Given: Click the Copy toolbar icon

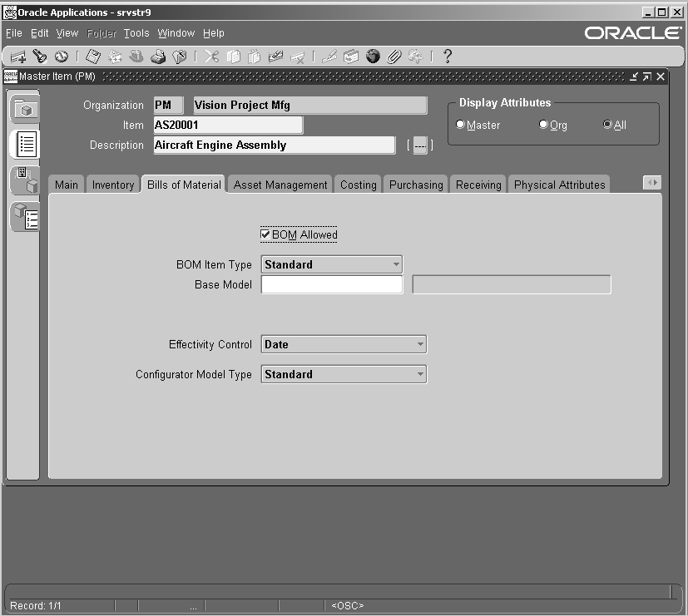Looking at the screenshot, I should pos(234,57).
